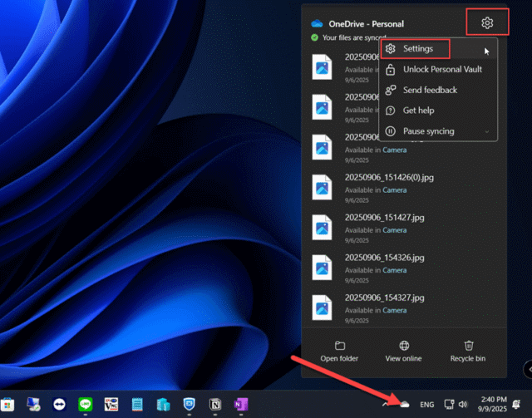Follow the Camera link under 20250906_151427.jpg
Image resolution: width=532 pixels, height=418 pixels.
[x=395, y=230]
